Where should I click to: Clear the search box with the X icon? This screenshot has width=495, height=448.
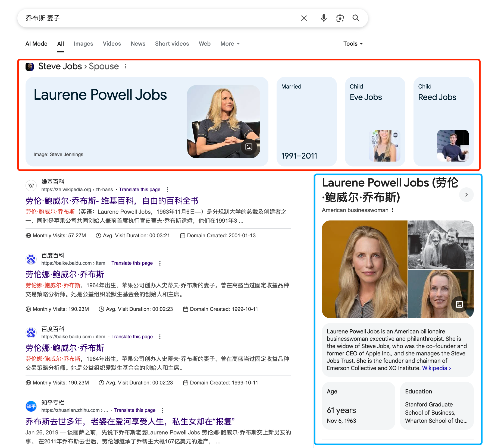[304, 18]
